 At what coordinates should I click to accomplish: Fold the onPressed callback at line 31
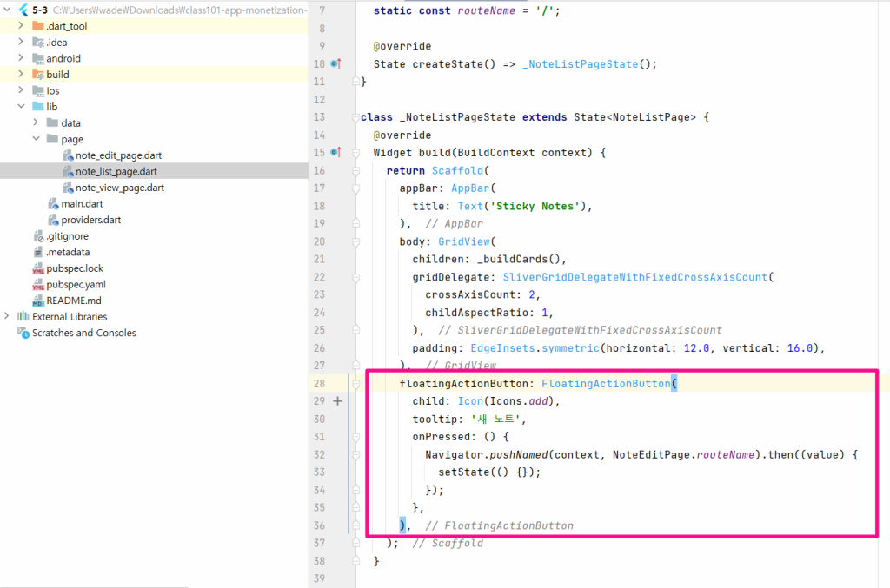point(355,437)
